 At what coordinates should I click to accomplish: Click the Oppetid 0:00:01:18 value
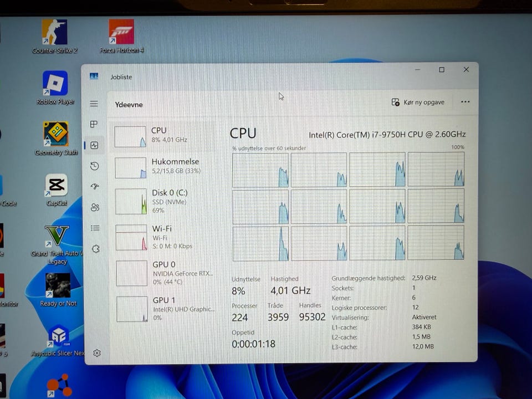[x=253, y=344]
